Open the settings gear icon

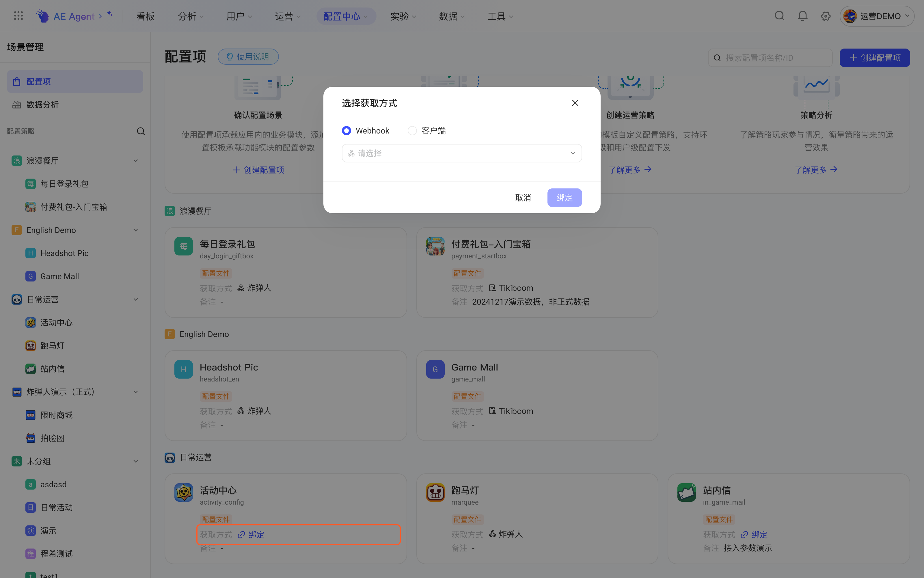point(826,16)
